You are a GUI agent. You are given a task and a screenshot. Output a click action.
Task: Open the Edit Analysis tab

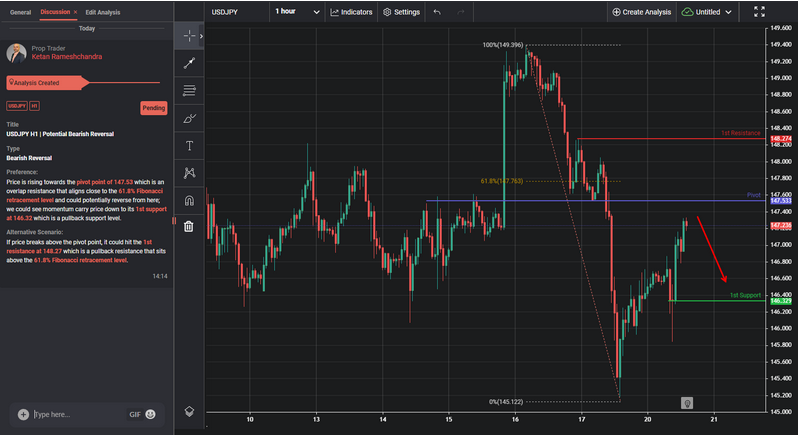[x=103, y=12]
